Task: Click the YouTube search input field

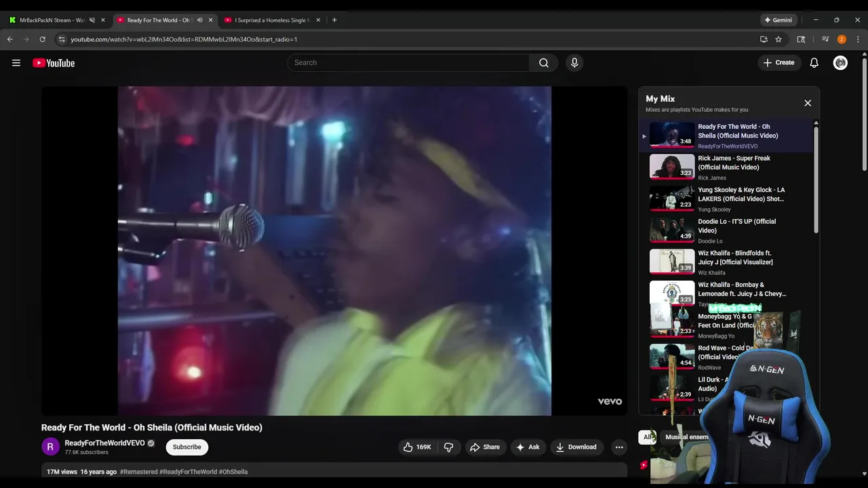Action: [408, 63]
